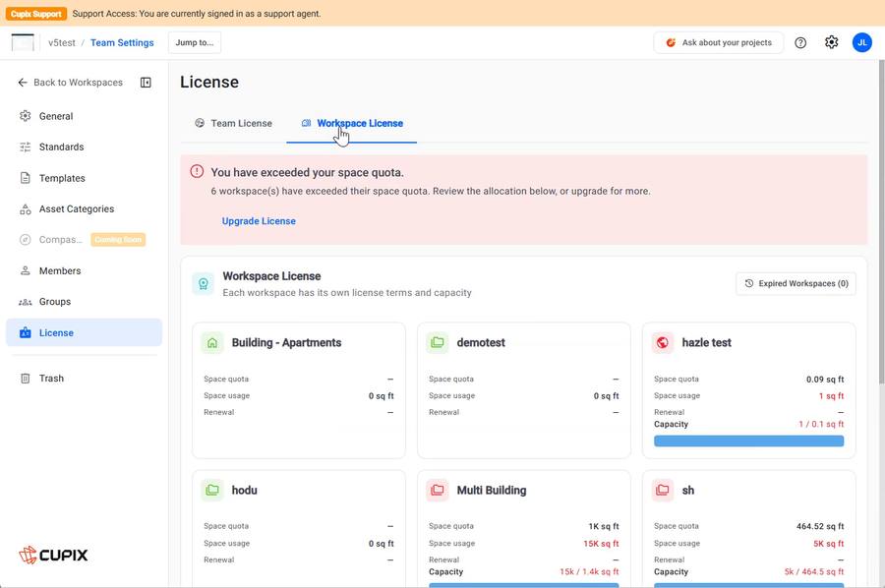
Task: Click the exceeded quota alert icon
Action: pos(197,171)
